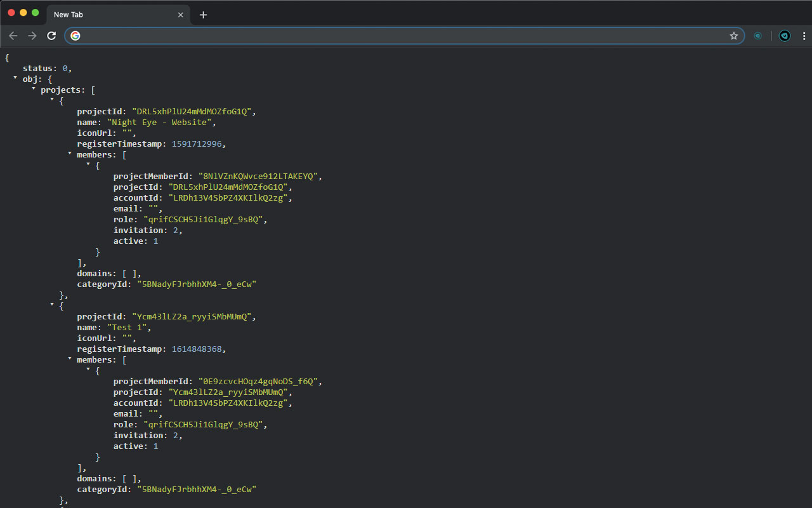The height and width of the screenshot is (508, 812).
Task: Collapse the members array of the first project
Action: pyautogui.click(x=70, y=154)
